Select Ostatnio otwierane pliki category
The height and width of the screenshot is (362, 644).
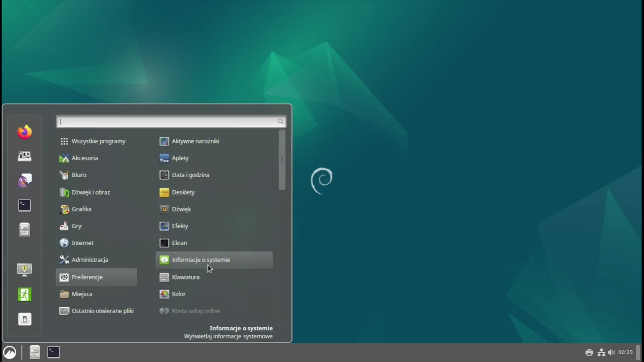coord(97,311)
